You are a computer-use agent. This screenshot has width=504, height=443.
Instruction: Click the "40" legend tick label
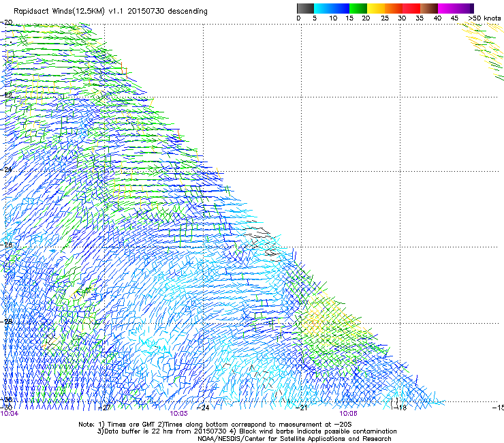pyautogui.click(x=437, y=18)
